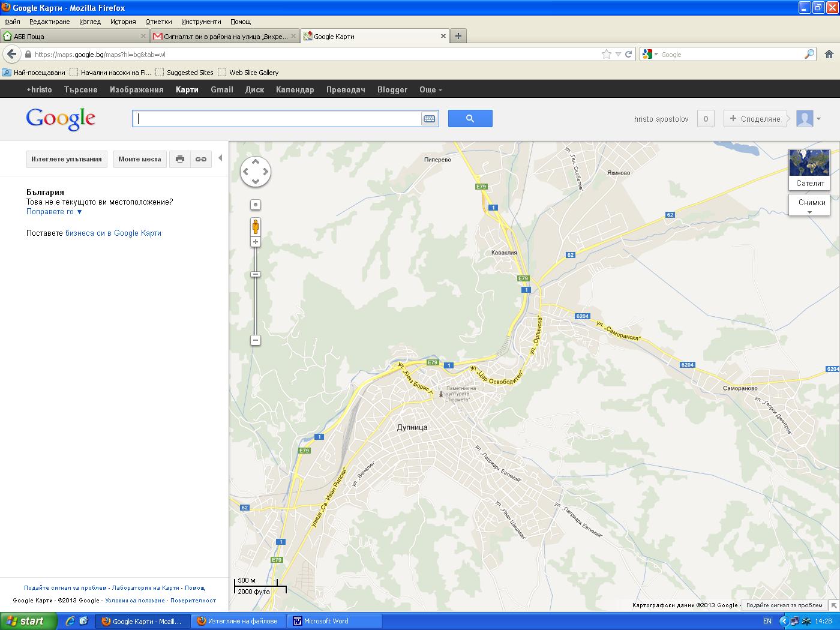Switch map to Сателит view
Screen dimensions: 840x630
coord(809,169)
